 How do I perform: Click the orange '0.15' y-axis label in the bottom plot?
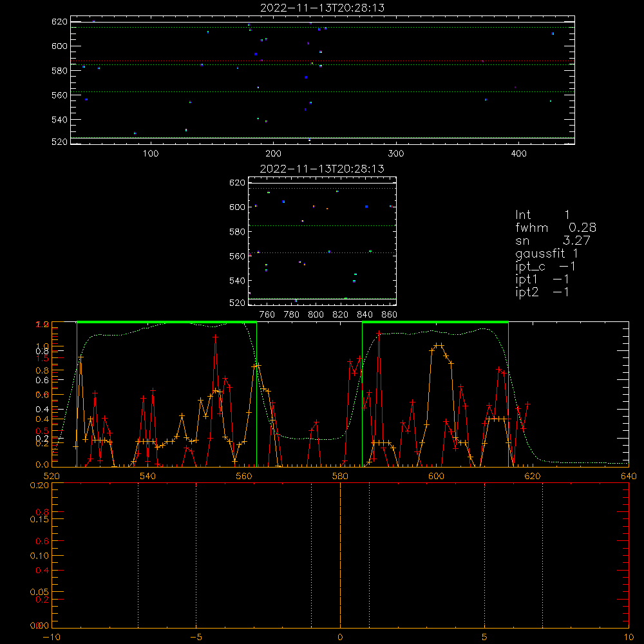click(x=39, y=519)
